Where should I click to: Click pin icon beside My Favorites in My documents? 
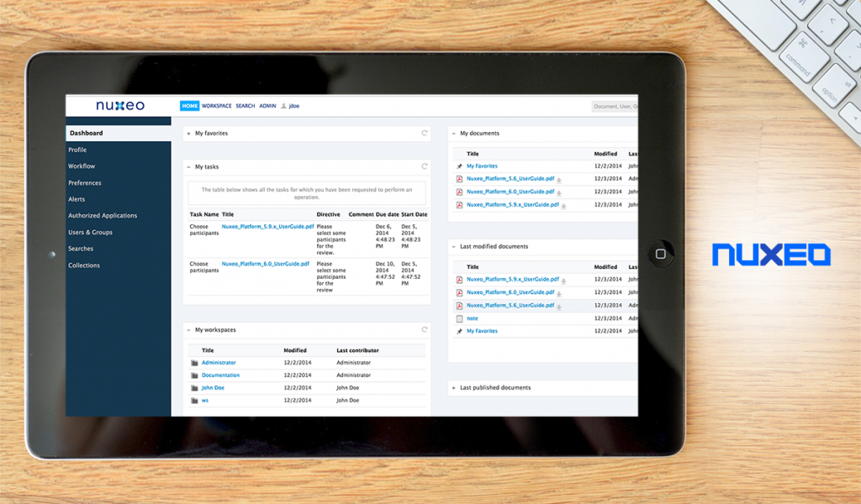(459, 166)
